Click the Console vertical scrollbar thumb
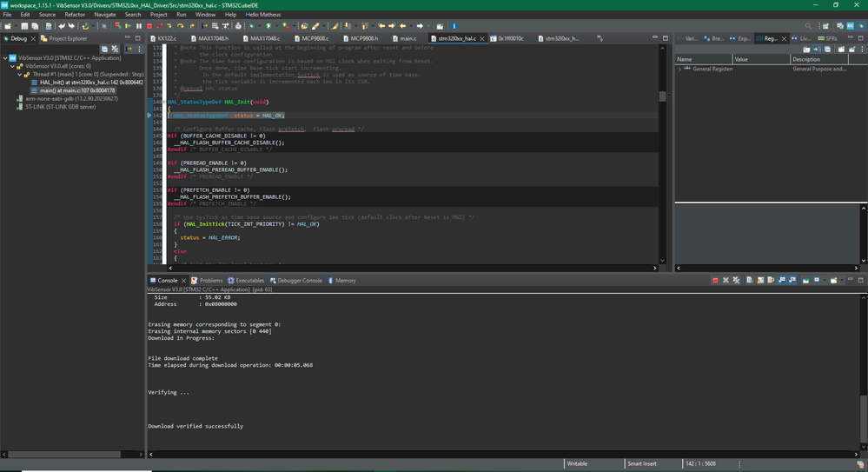 (863, 418)
